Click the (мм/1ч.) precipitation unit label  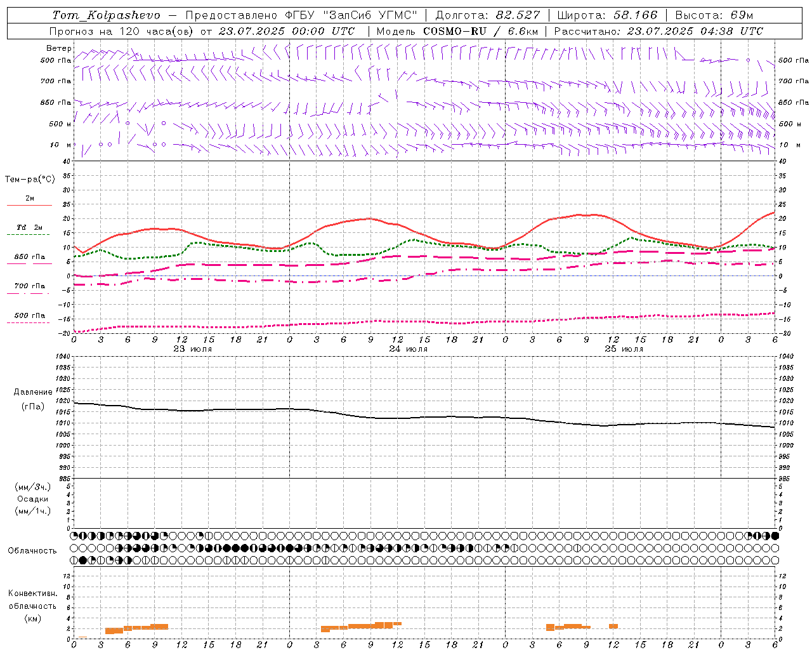(x=33, y=511)
